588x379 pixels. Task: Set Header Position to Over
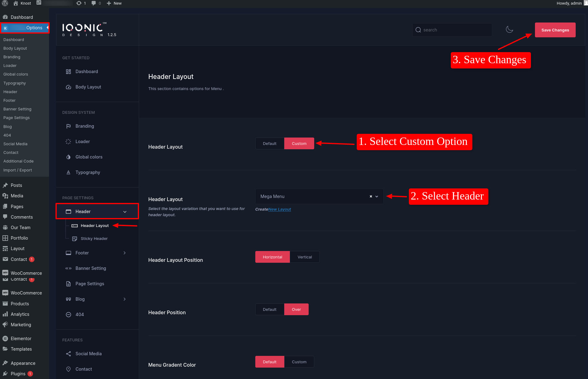pos(296,309)
